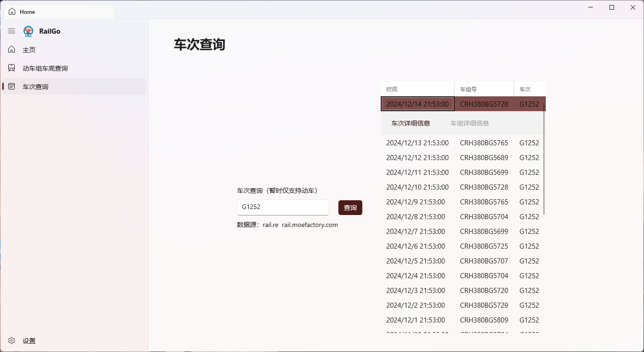Select the 2024/12/5 21:53:00 row

click(x=463, y=261)
